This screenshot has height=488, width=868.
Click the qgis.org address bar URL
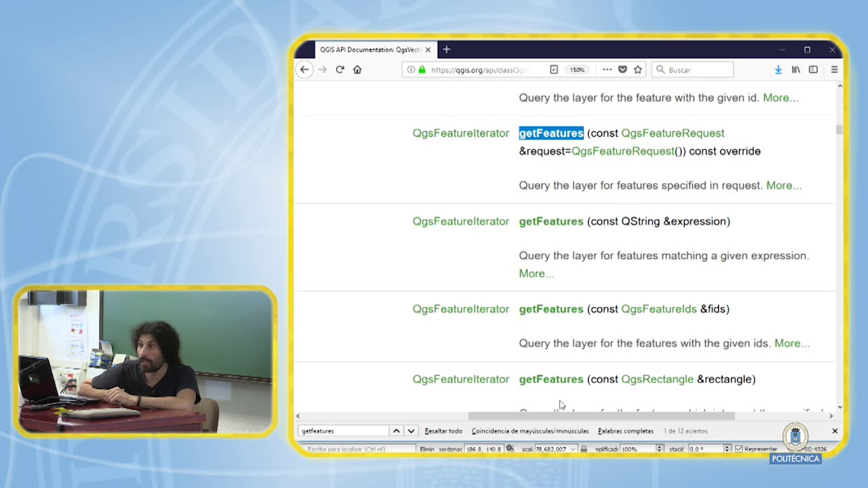pos(479,70)
